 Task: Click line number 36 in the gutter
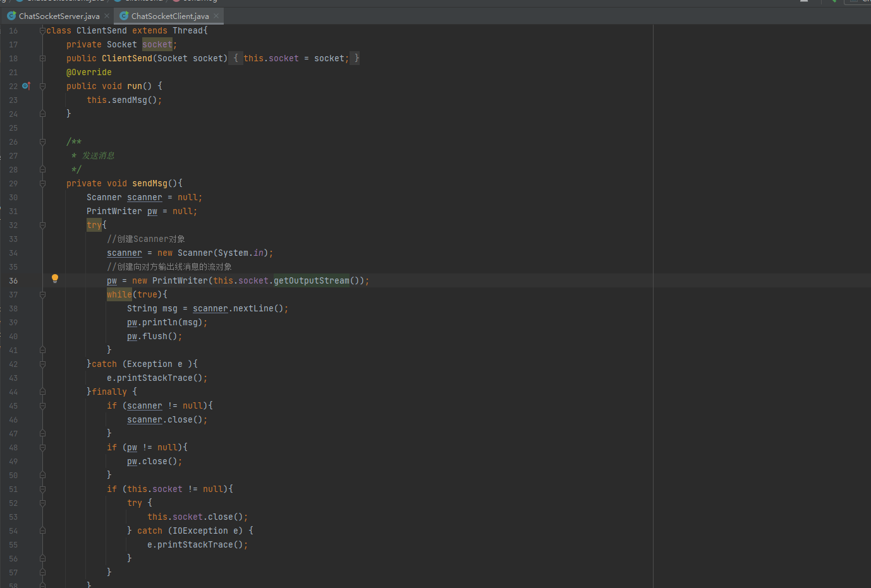click(13, 280)
